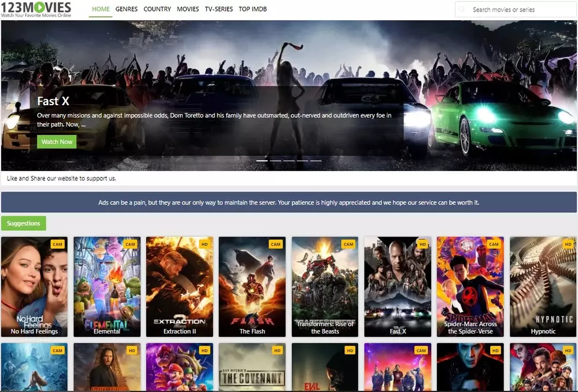Image resolution: width=578 pixels, height=392 pixels.
Task: Open the Hypnotic movie poster
Action: 543,287
